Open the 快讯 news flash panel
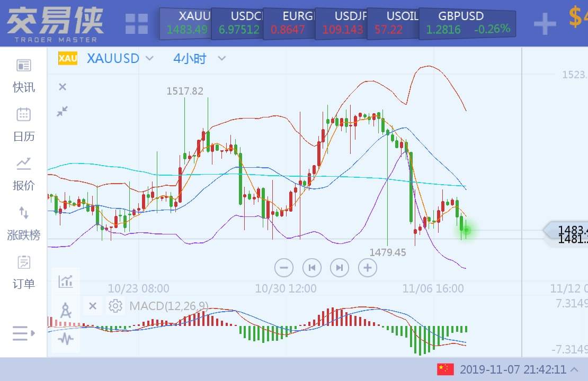 [x=24, y=75]
